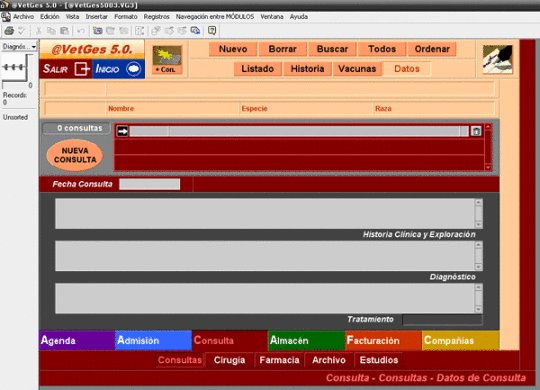Click the '+ Con.' picture icon
The height and width of the screenshot is (390, 540).
tap(167, 60)
